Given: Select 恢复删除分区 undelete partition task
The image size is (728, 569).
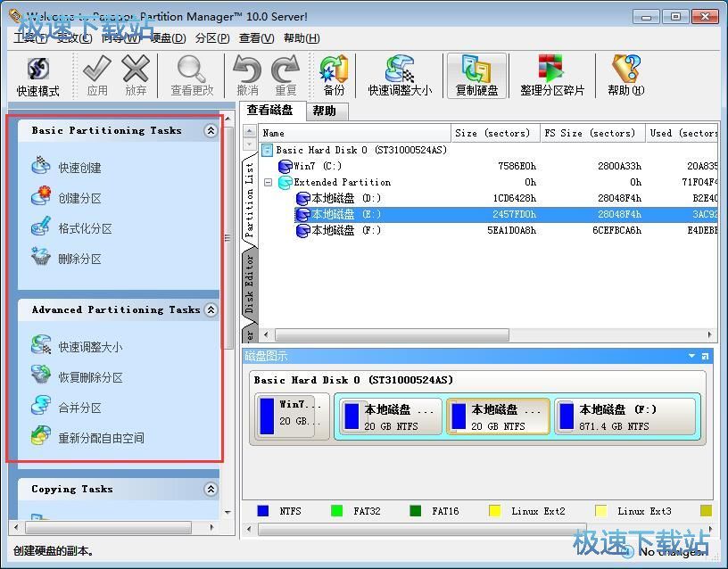Looking at the screenshot, I should (x=77, y=376).
